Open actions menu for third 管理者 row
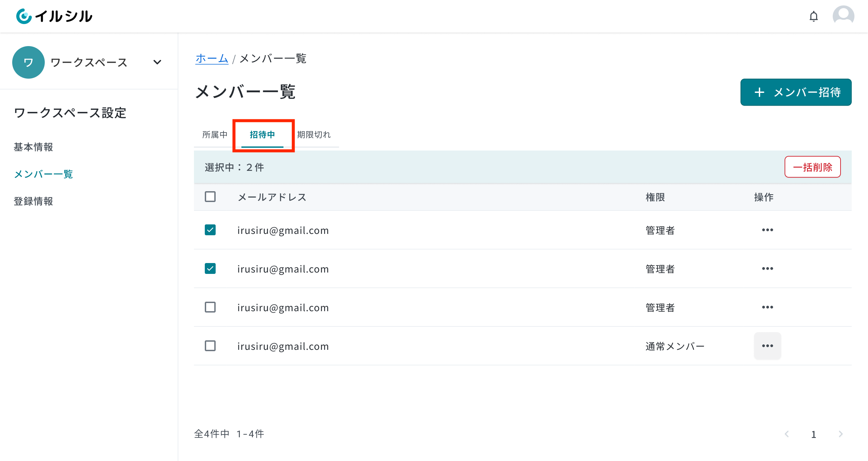 click(767, 307)
